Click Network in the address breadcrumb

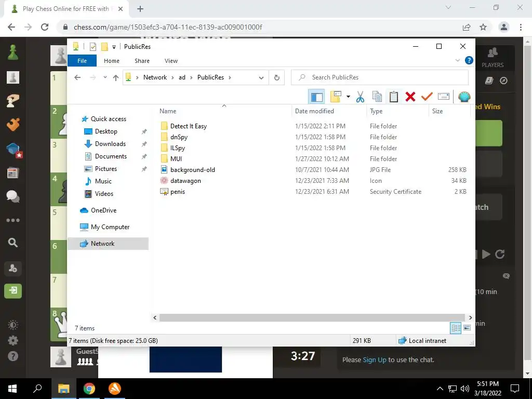tap(155, 77)
